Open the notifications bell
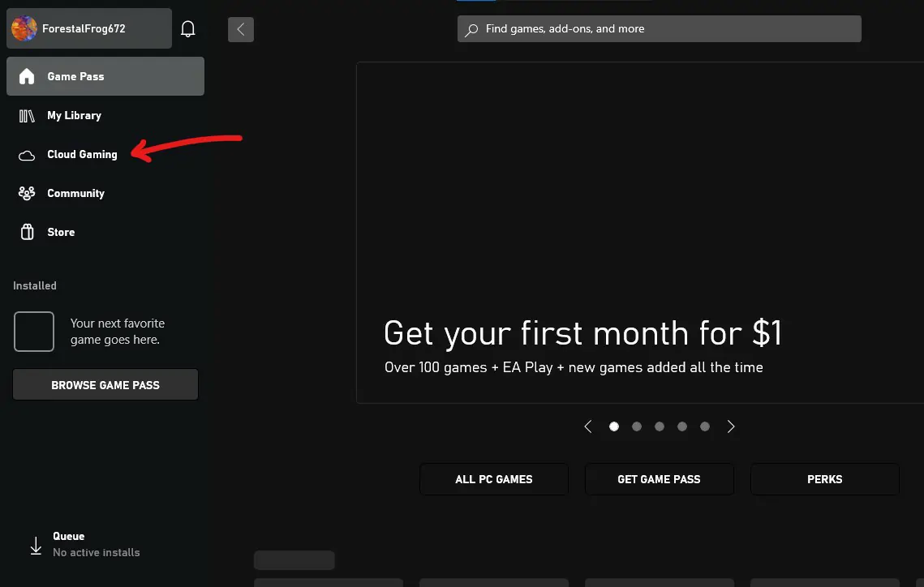 click(x=188, y=29)
